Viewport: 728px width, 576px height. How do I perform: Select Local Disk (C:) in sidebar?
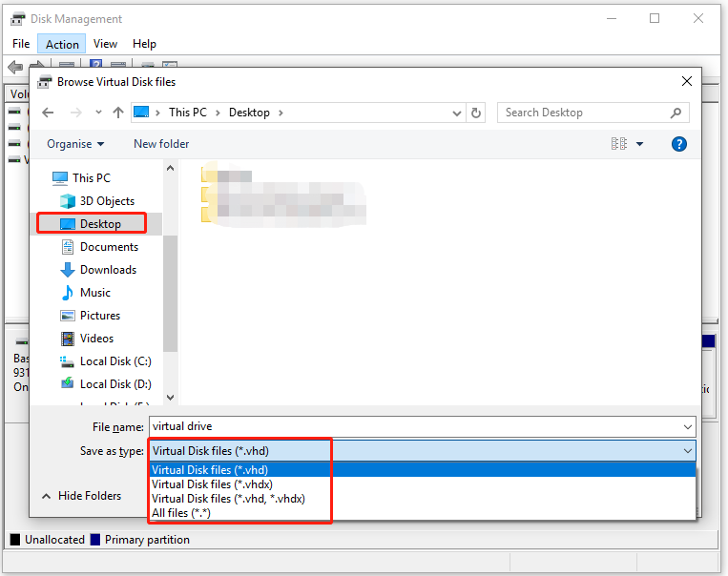[114, 361]
